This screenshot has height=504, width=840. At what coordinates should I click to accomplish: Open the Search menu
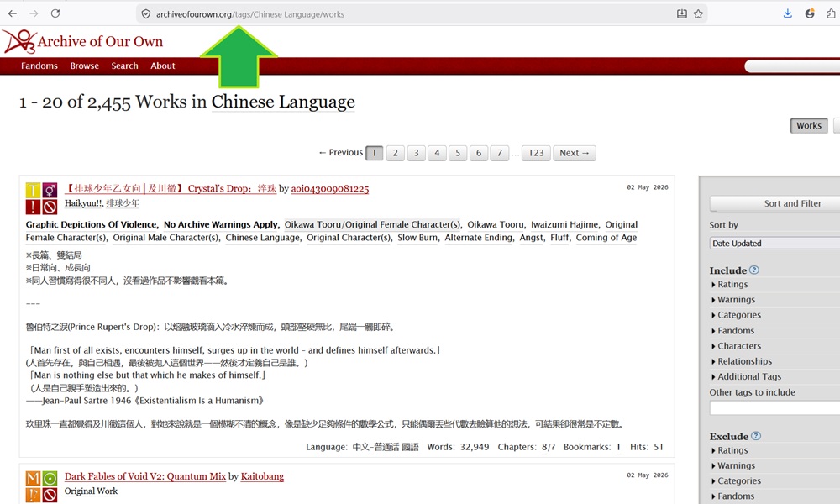pos(125,66)
